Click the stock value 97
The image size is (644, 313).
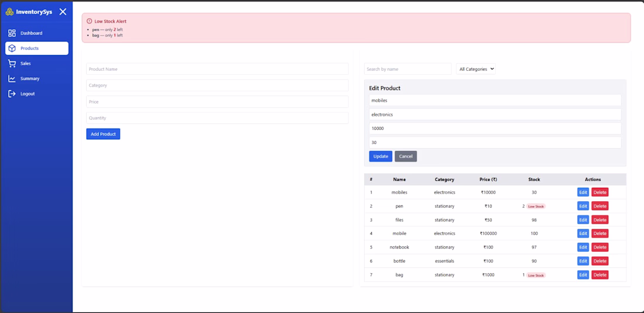(x=534, y=247)
